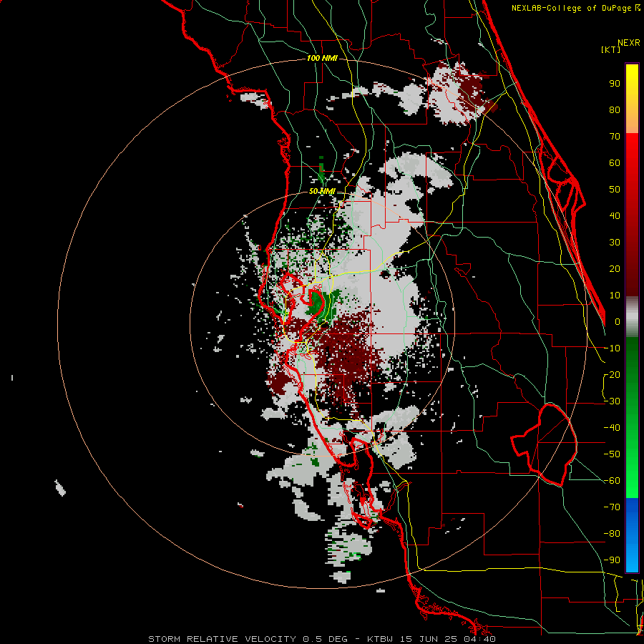Select the positive 40 scale value

click(615, 215)
